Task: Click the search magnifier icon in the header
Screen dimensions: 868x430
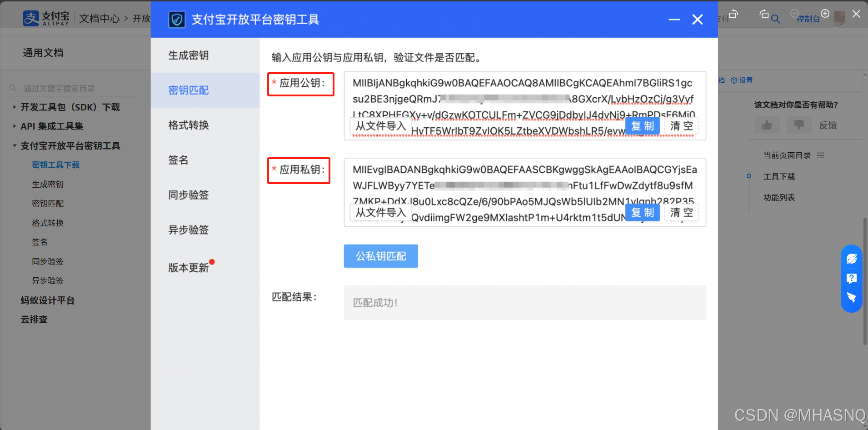Action: (775, 19)
